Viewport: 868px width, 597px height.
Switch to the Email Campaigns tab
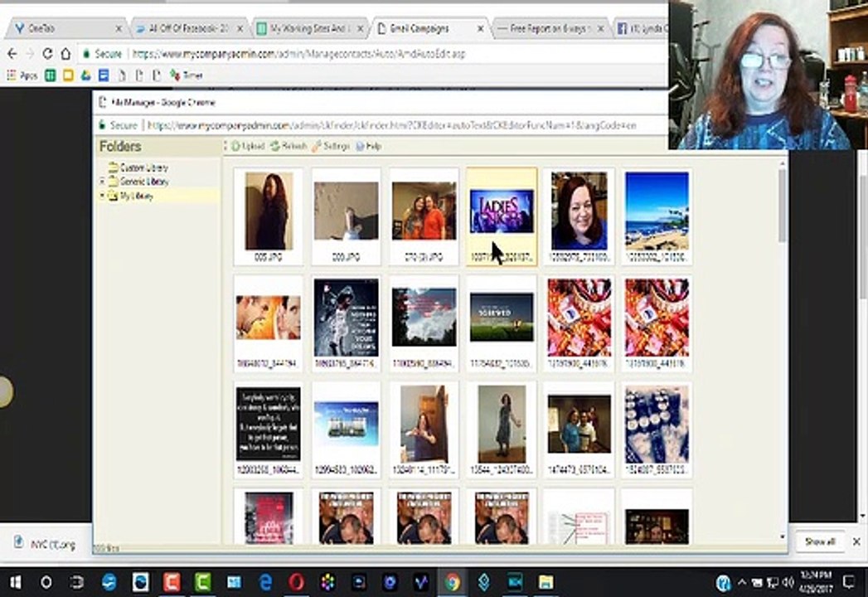[429, 27]
